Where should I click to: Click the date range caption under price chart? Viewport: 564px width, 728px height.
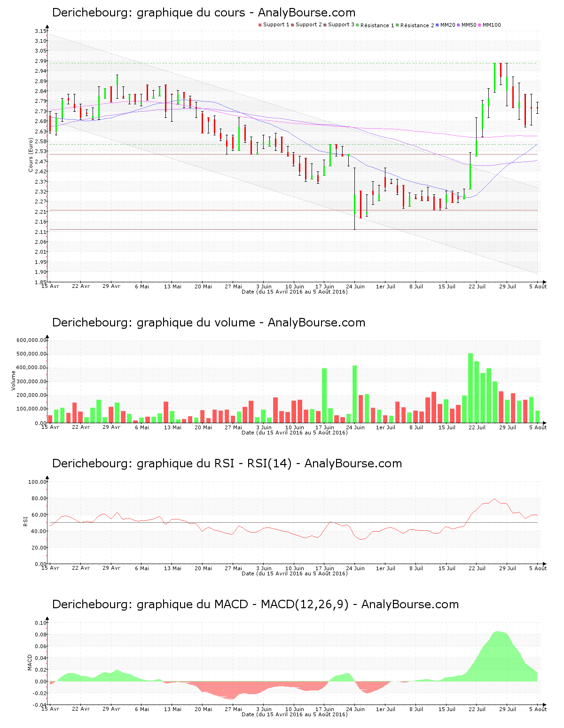pyautogui.click(x=295, y=292)
